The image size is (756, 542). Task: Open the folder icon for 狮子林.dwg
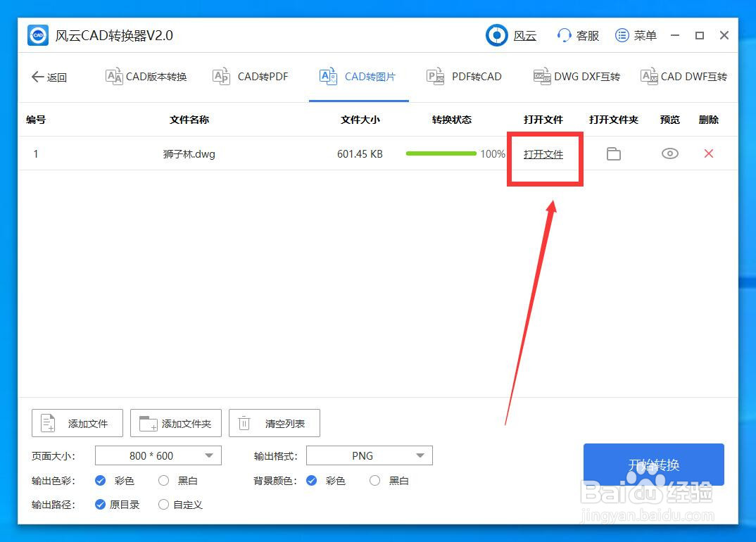pyautogui.click(x=613, y=153)
